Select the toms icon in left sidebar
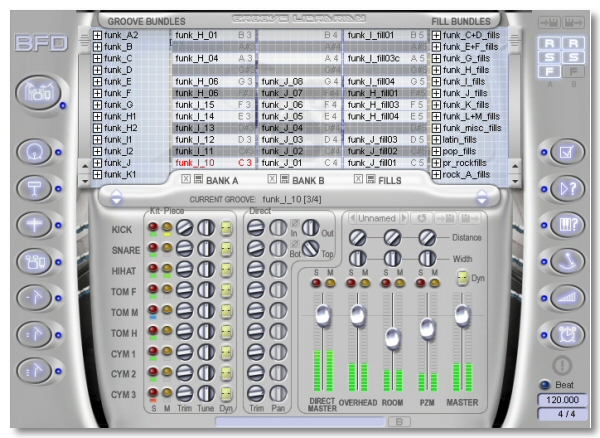Image resolution: width=600 pixels, height=438 pixels. [34, 262]
